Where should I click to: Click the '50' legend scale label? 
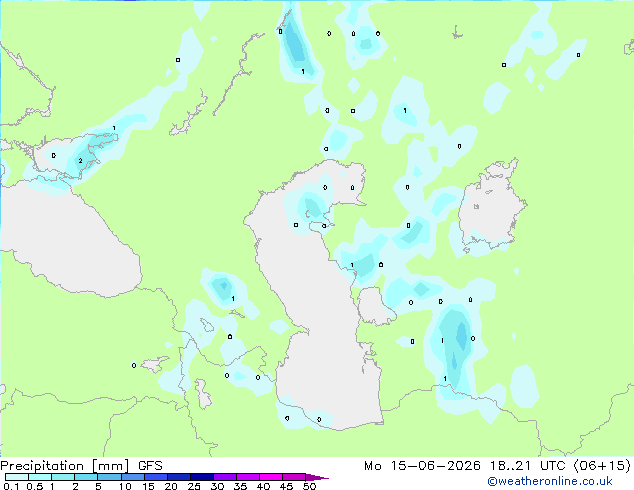pyautogui.click(x=310, y=486)
